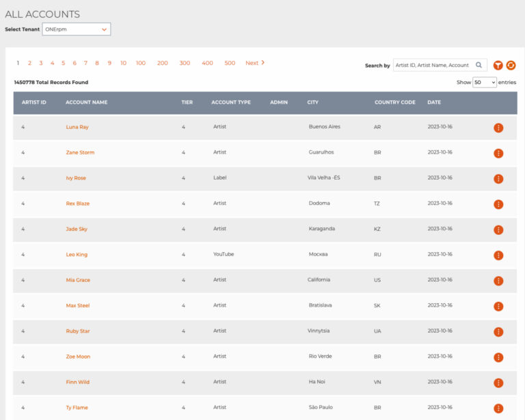525x420 pixels.
Task: Sort by Country Code column header
Action: [394, 102]
